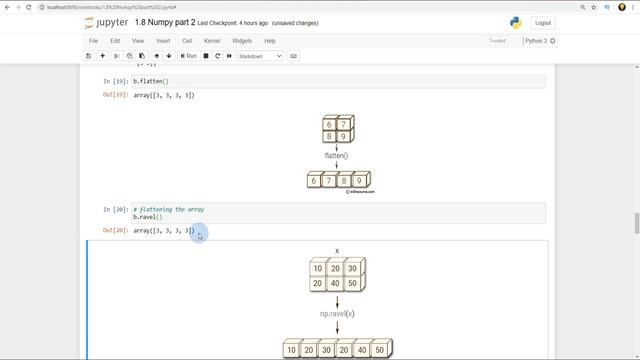640x360 pixels.
Task: Select the flatten() diagram image
Action: (339, 154)
